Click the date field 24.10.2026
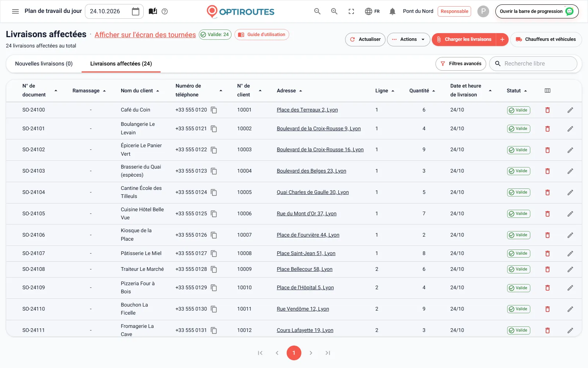The height and width of the screenshot is (368, 588). pyautogui.click(x=114, y=11)
